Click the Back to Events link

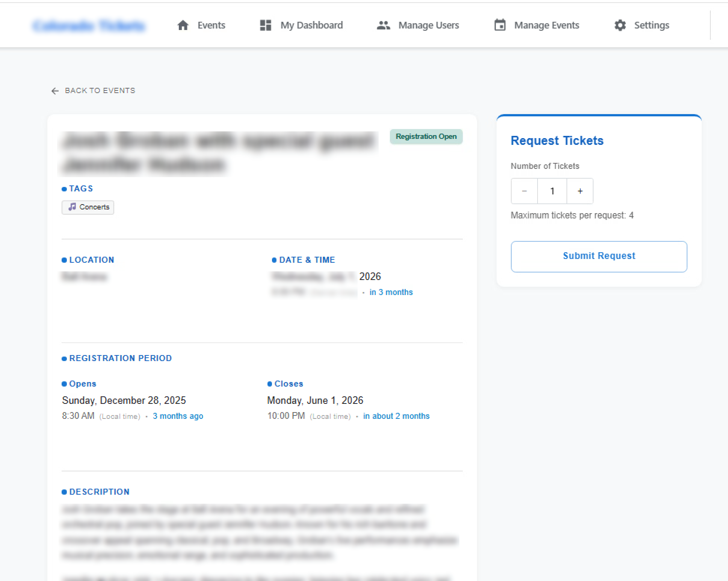(x=100, y=90)
